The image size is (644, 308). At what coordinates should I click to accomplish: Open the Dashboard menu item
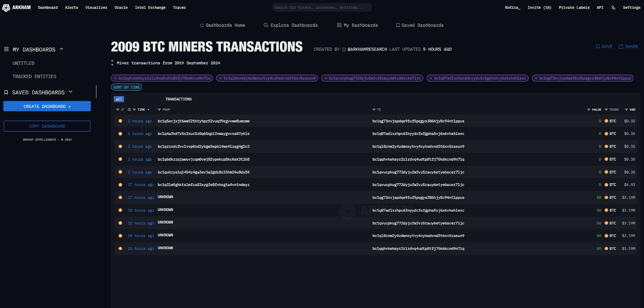(47, 8)
